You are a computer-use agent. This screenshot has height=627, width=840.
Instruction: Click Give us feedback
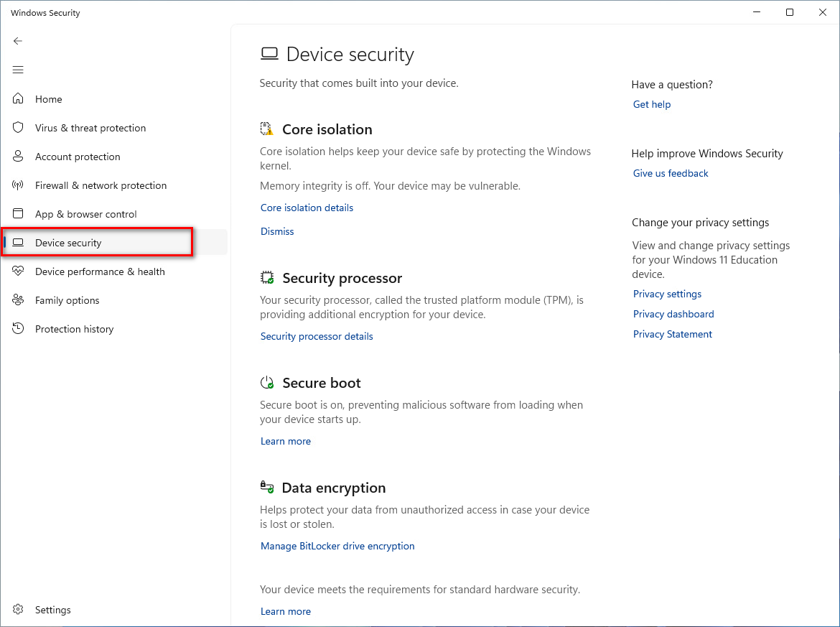(x=671, y=173)
